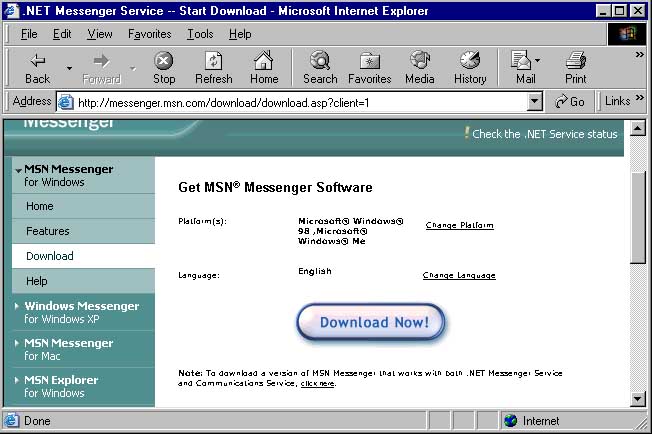Image resolution: width=652 pixels, height=434 pixels.
Task: Open the File menu
Action: (x=29, y=34)
